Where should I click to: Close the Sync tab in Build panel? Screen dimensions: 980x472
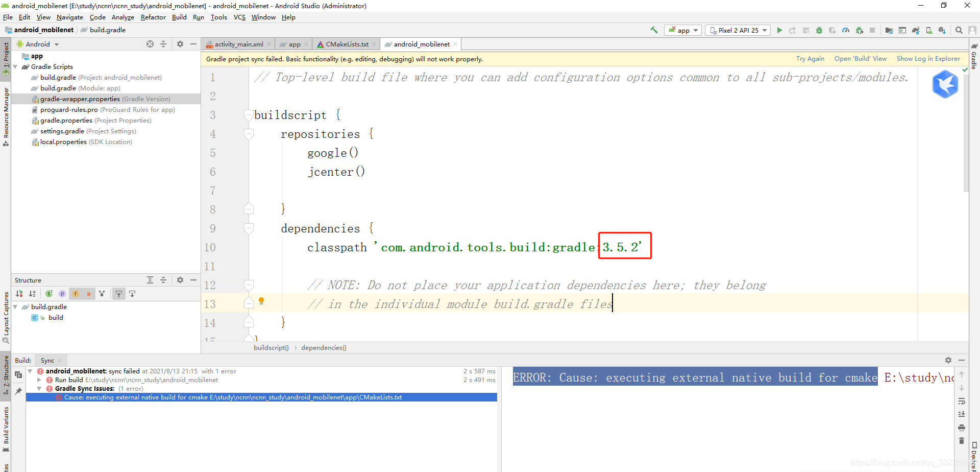(x=60, y=361)
